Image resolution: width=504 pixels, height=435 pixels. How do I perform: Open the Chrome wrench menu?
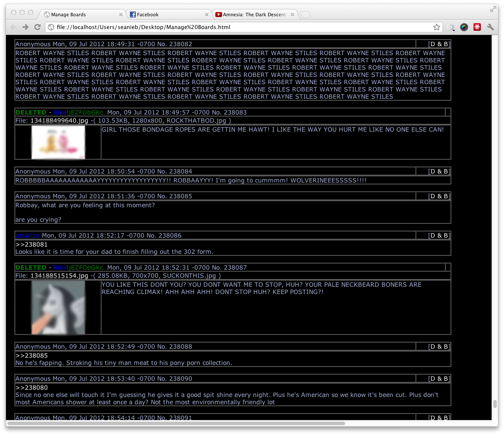[x=490, y=27]
